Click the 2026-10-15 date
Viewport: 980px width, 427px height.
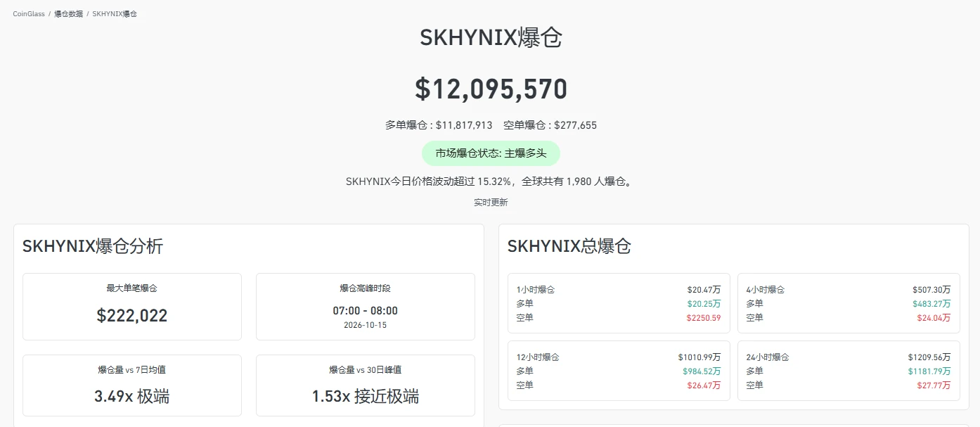[x=365, y=325]
